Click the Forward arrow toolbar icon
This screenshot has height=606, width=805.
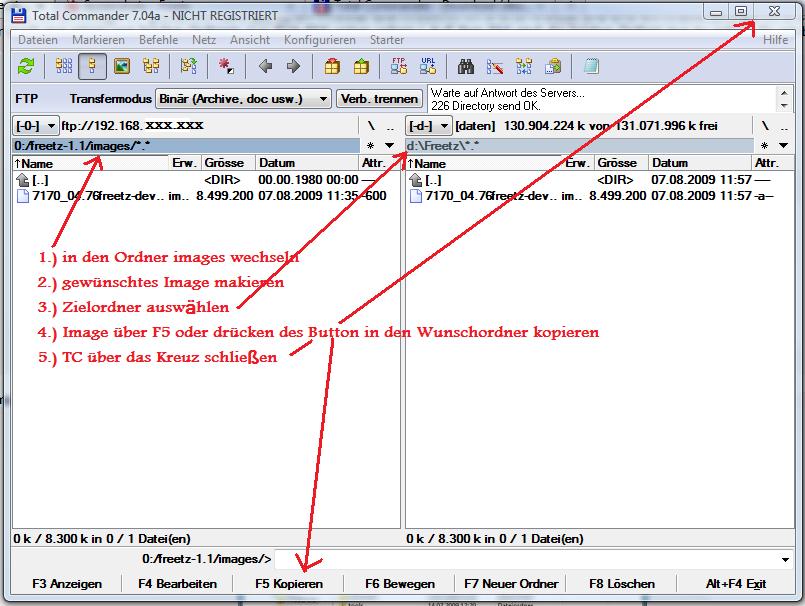point(293,67)
